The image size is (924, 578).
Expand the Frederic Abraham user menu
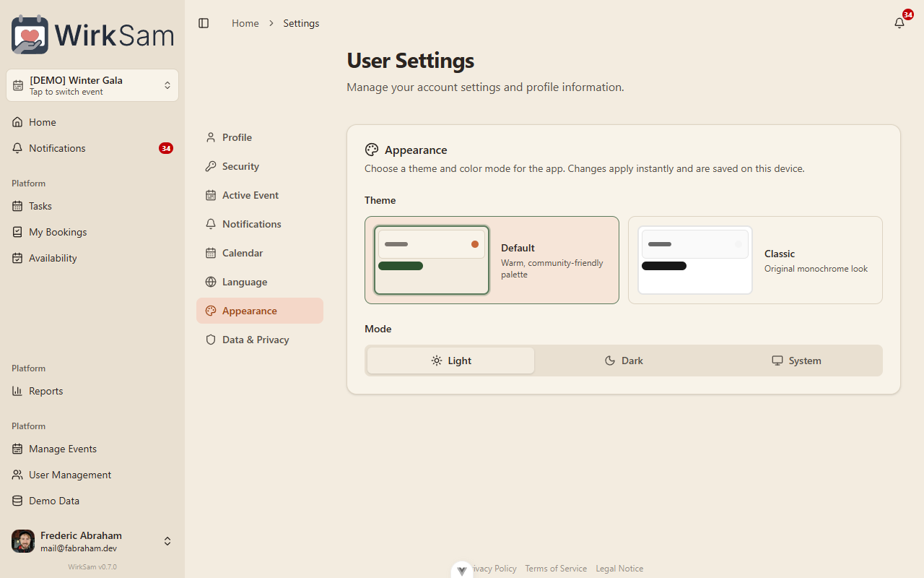[x=92, y=541]
